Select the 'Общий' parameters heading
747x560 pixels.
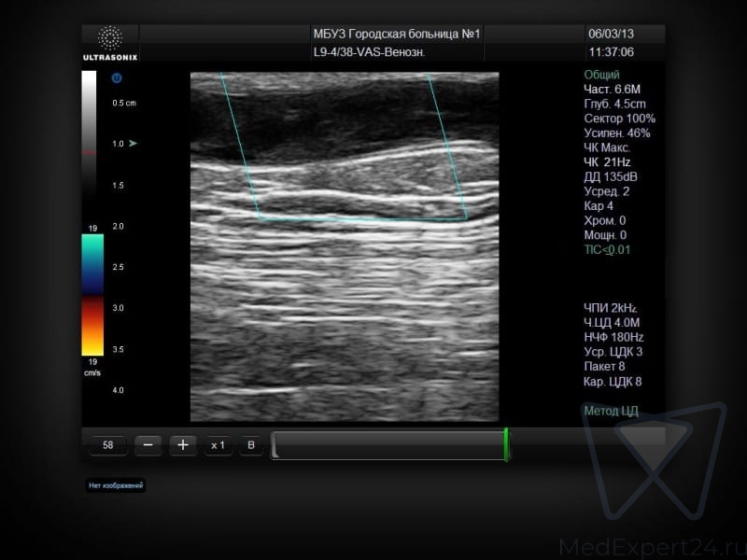click(601, 75)
